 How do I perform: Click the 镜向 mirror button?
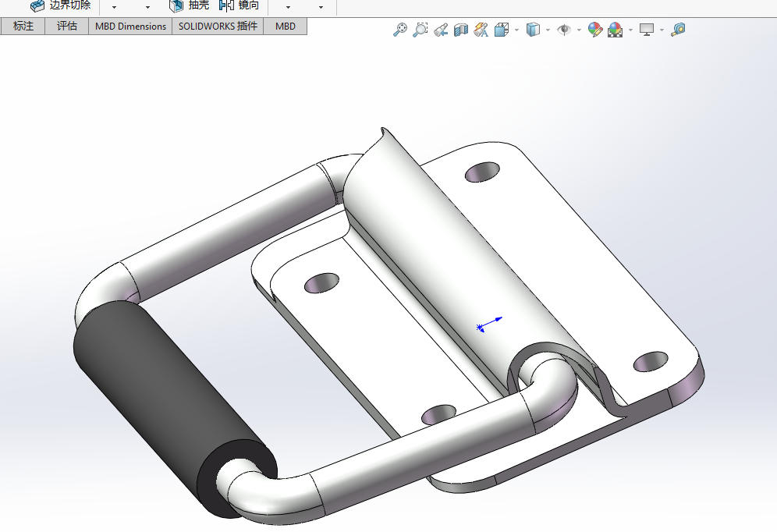tap(239, 5)
